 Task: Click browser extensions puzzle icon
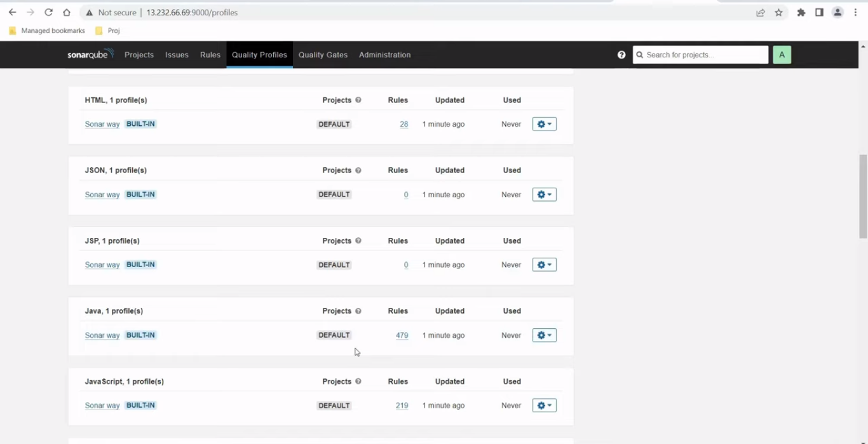(x=801, y=13)
